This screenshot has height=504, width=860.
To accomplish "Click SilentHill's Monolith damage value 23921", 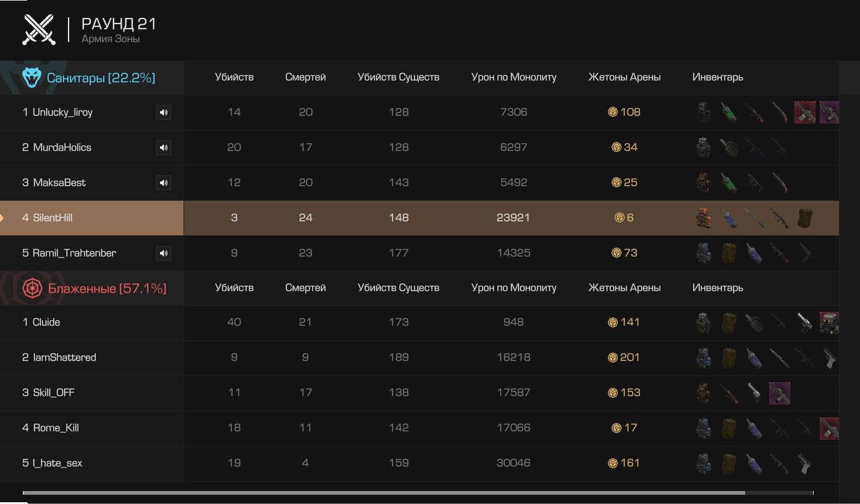I will coord(513,218).
